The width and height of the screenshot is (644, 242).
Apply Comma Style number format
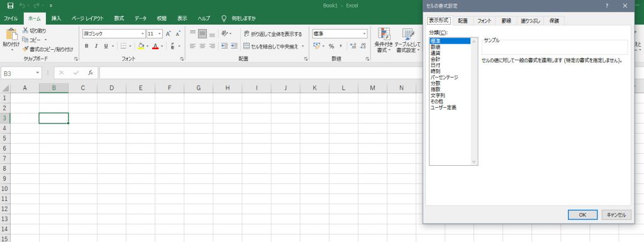[x=340, y=46]
